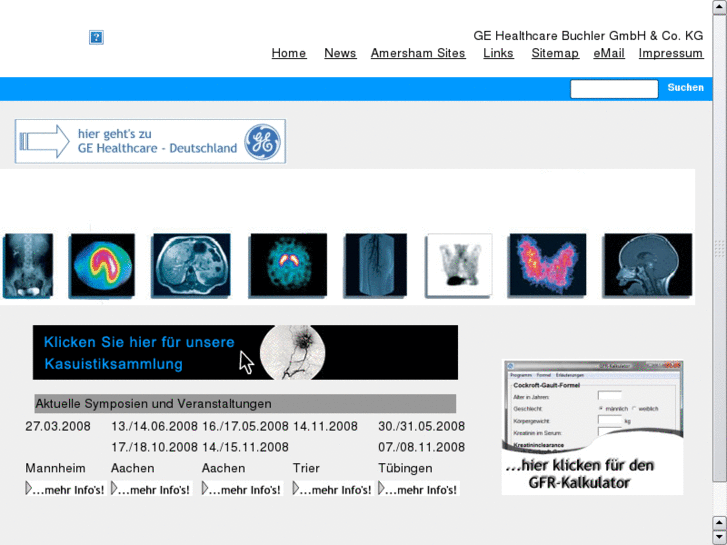Click the date 13./14.06.2008
This screenshot has width=727, height=545.
pyautogui.click(x=154, y=426)
